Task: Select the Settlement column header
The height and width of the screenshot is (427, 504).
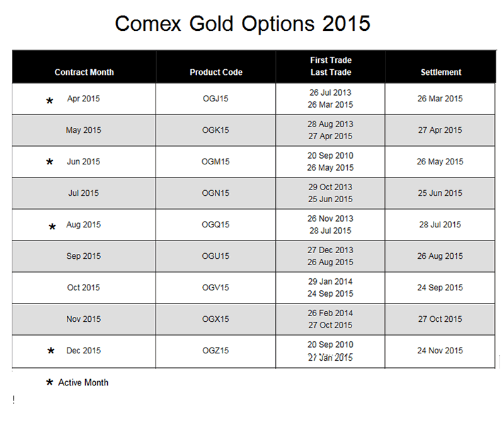Action: [441, 72]
